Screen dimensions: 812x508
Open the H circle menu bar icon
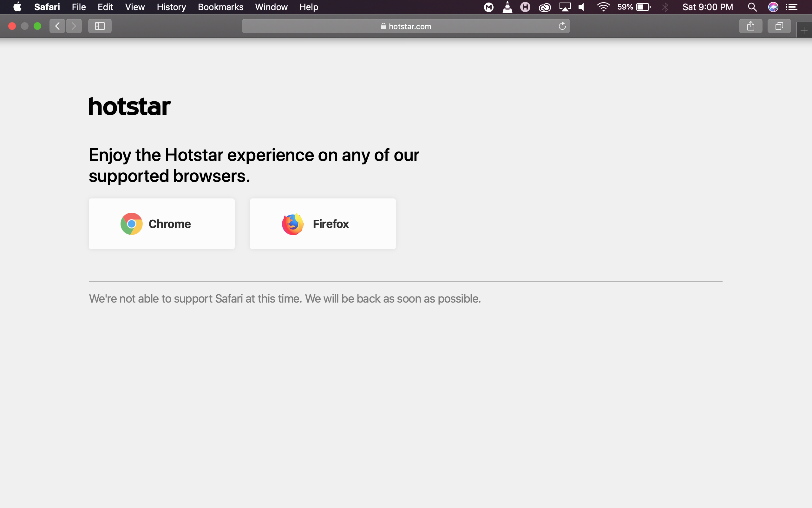point(525,7)
